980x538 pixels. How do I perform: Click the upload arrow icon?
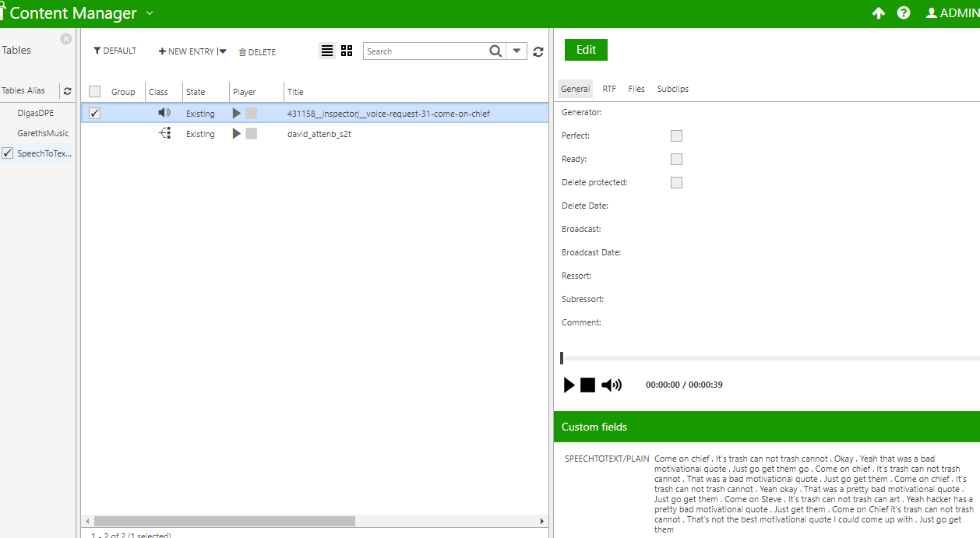[878, 13]
